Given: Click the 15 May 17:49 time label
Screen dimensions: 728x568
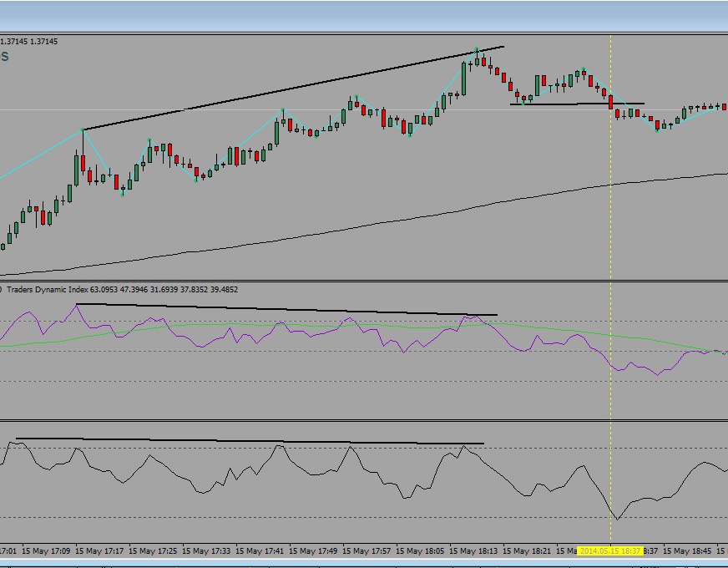Looking at the screenshot, I should 313,550.
